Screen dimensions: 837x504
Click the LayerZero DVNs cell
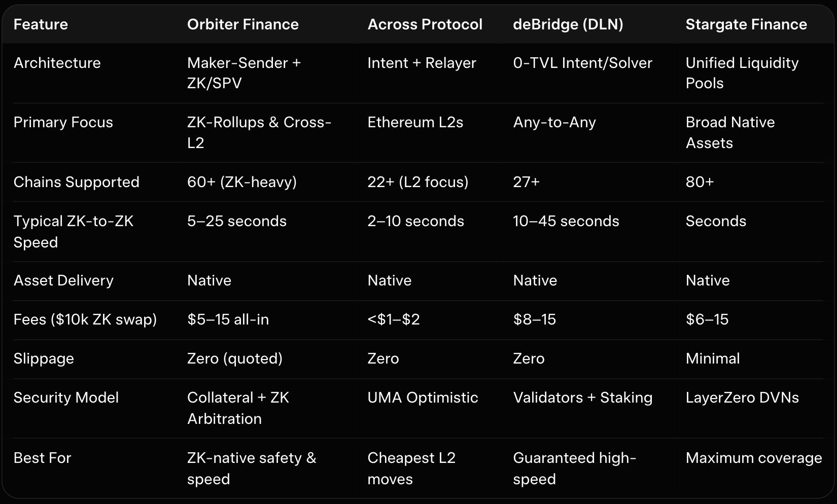point(742,398)
